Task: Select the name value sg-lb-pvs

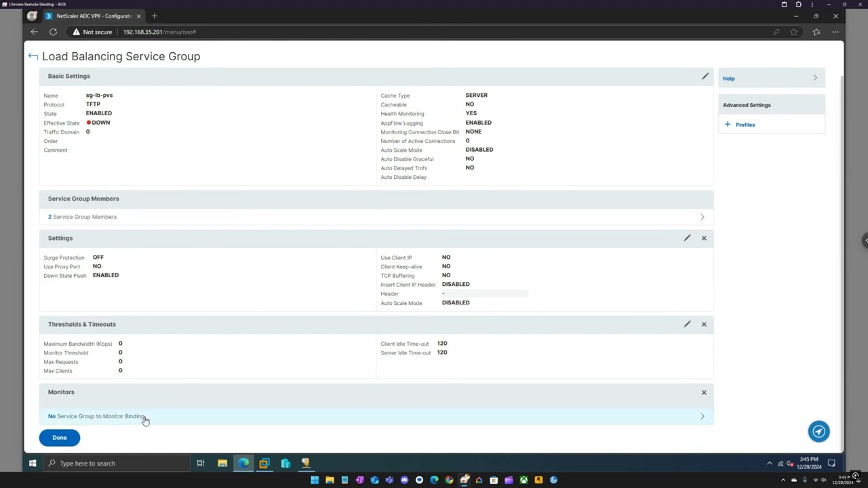Action: (100, 96)
